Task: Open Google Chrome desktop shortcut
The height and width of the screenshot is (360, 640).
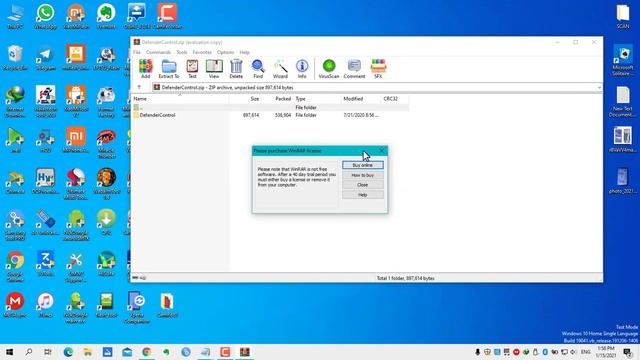Action: pos(15,266)
